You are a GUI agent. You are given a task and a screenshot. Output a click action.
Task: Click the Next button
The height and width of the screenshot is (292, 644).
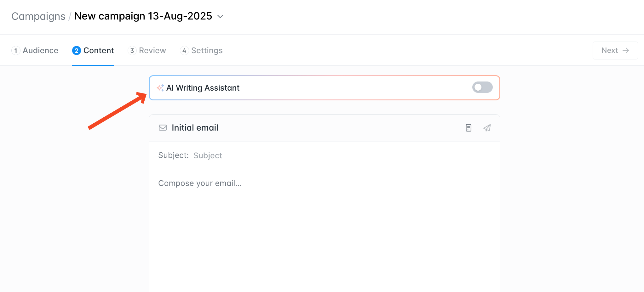(615, 50)
